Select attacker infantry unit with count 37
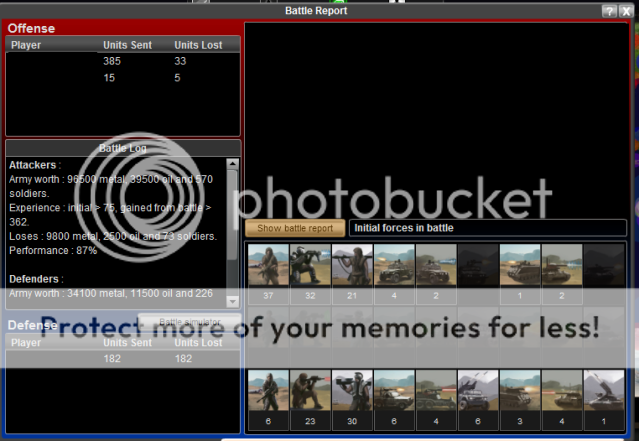Image resolution: width=639 pixels, height=441 pixels. [268, 274]
